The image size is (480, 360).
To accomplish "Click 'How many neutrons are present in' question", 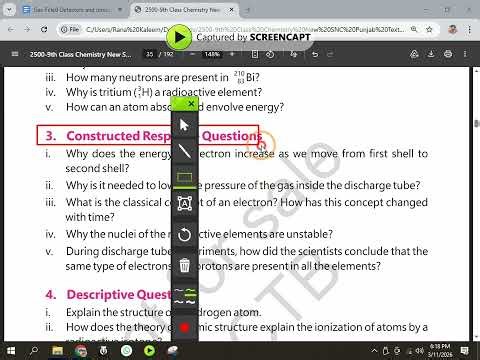I will point(147,77).
